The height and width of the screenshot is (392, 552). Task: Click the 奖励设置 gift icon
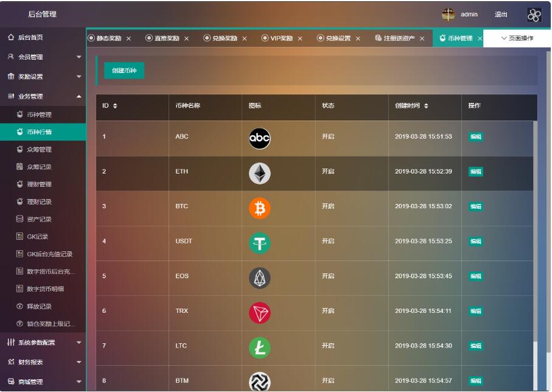click(11, 76)
